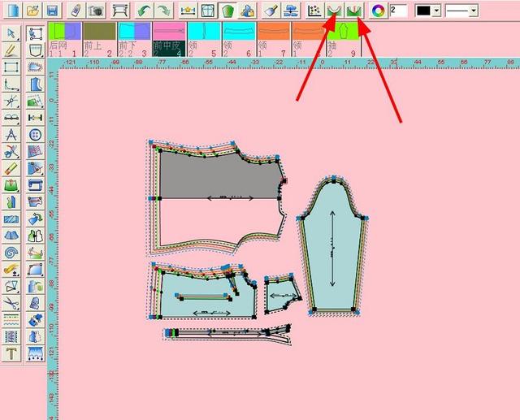
Task: Select the stitch line types tool
Action: tap(11, 320)
